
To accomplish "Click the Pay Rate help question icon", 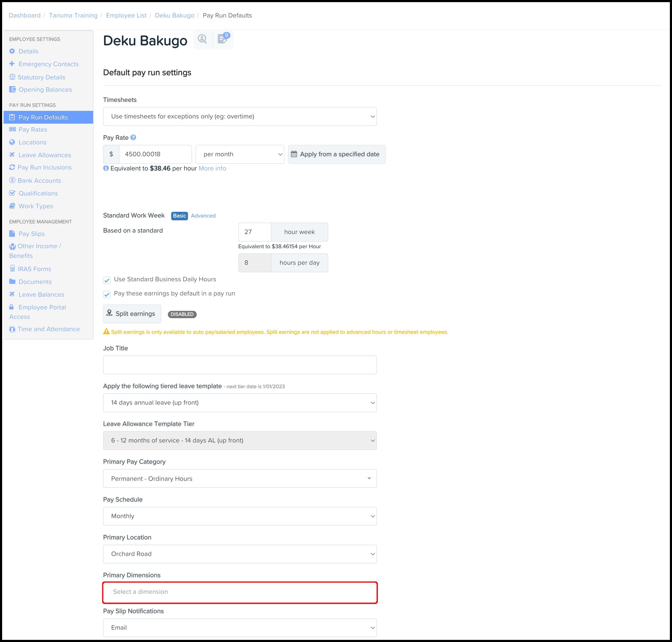I will point(134,138).
